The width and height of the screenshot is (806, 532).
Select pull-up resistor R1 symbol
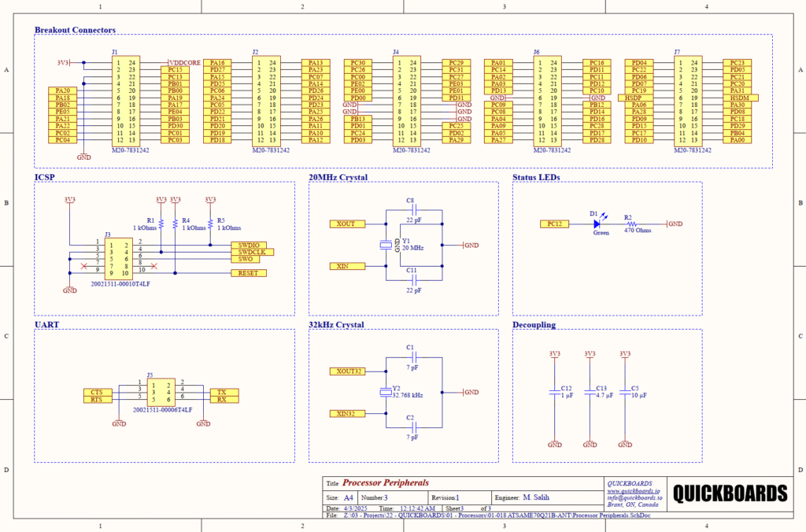(161, 224)
